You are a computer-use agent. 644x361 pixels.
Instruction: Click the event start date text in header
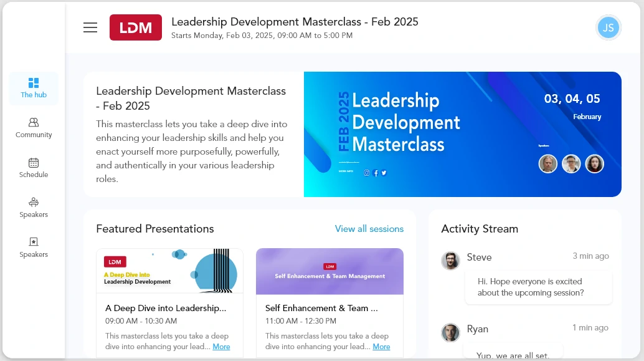(x=262, y=36)
